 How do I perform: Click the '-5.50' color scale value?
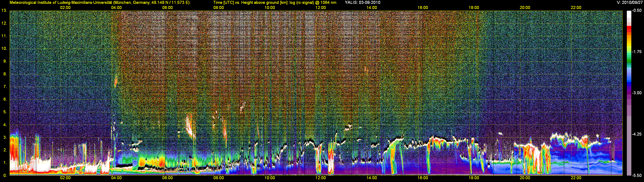click(637, 175)
